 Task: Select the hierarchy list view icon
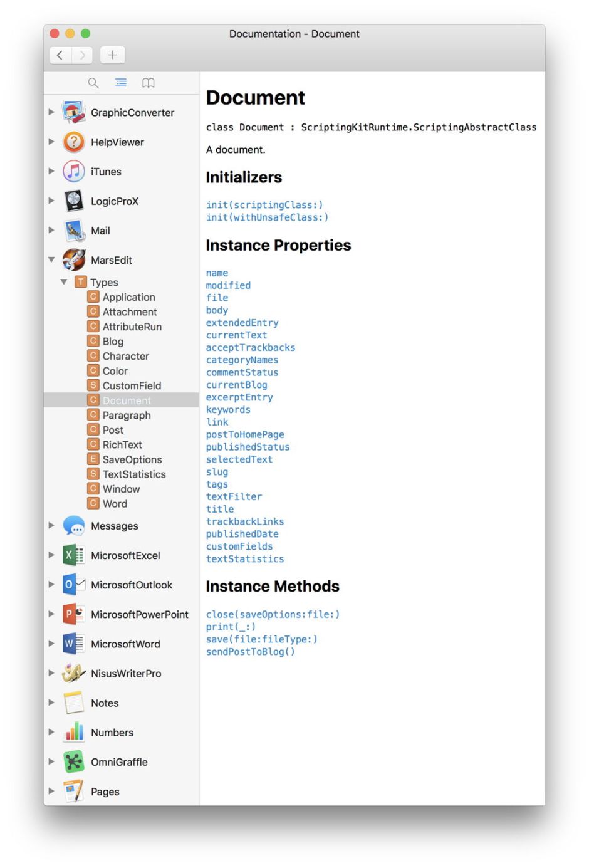(x=121, y=82)
